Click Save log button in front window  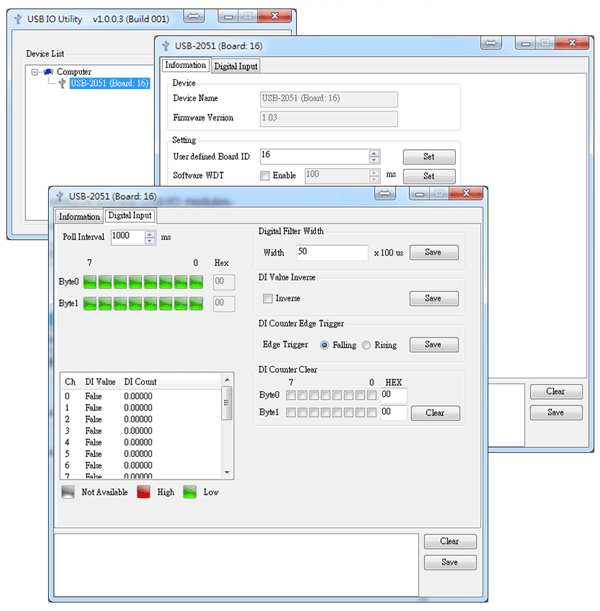450,562
